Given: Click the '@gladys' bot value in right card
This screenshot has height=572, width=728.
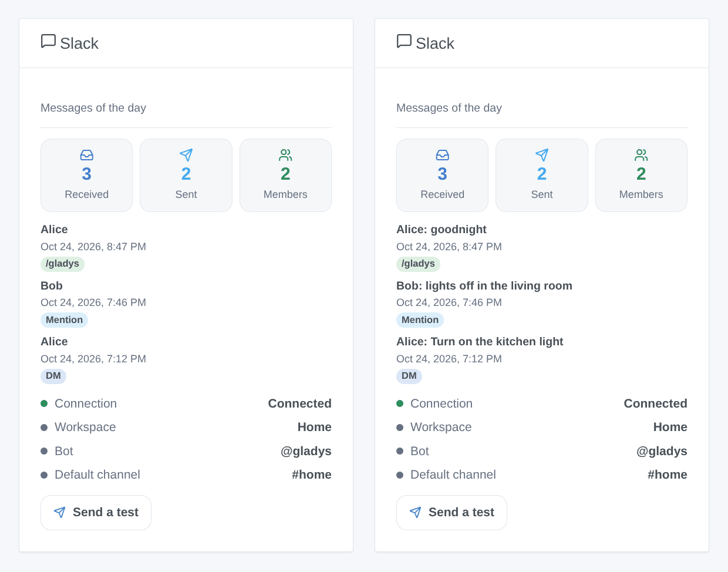Looking at the screenshot, I should (x=662, y=451).
